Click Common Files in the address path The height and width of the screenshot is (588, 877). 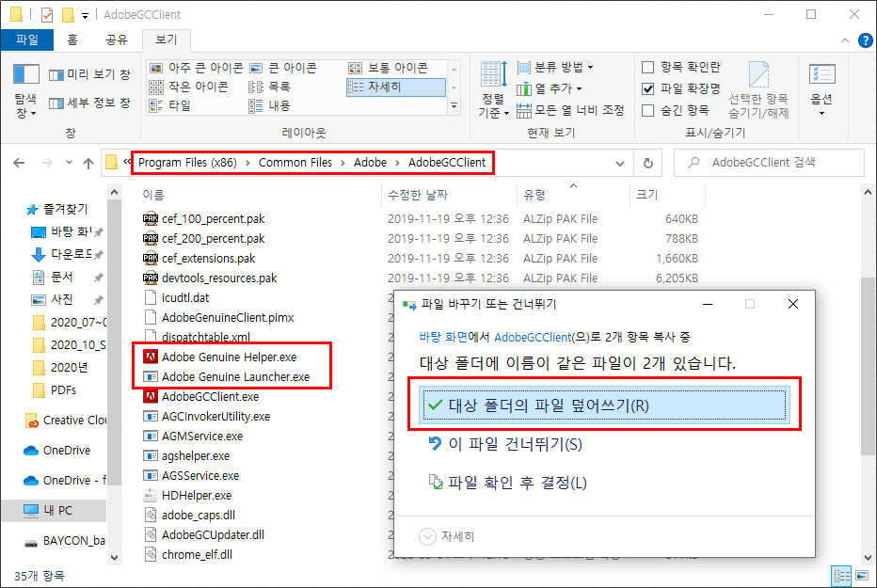click(295, 163)
